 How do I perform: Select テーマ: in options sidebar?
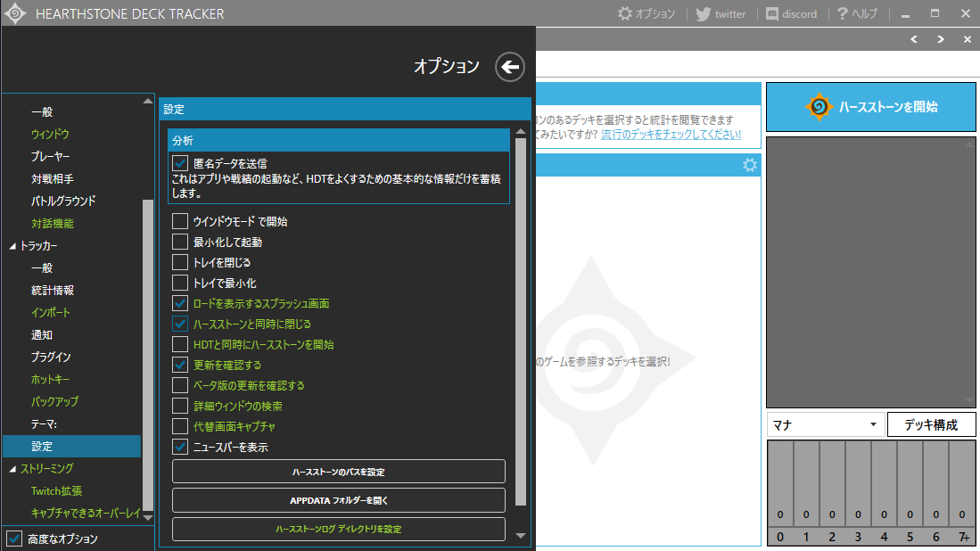(x=44, y=424)
